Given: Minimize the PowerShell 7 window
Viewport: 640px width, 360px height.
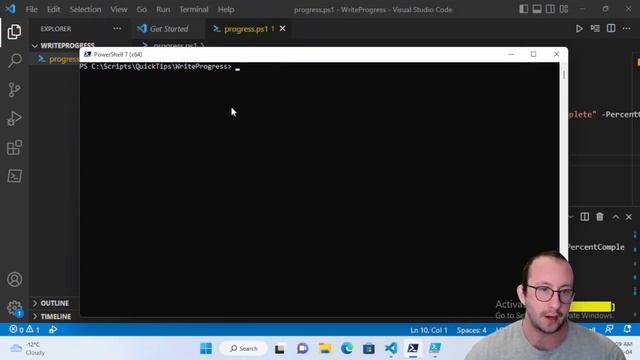Looking at the screenshot, I should pos(511,54).
